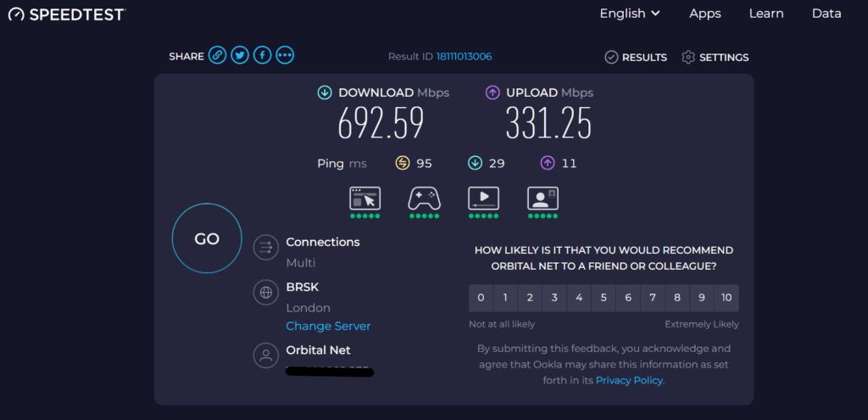This screenshot has width=868, height=420.
Task: Rate recommendation score 7
Action: 653,298
